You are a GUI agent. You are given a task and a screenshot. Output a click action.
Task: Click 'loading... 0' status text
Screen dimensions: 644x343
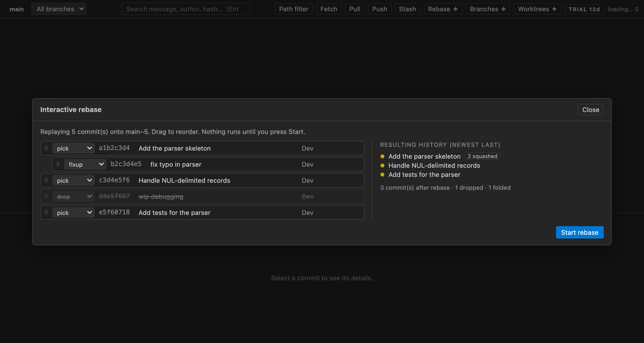[x=623, y=9]
